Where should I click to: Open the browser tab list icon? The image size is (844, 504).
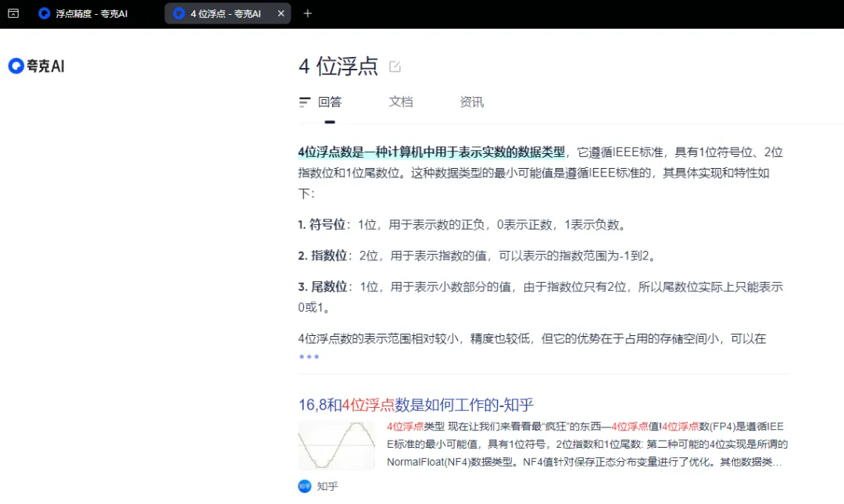tap(13, 13)
